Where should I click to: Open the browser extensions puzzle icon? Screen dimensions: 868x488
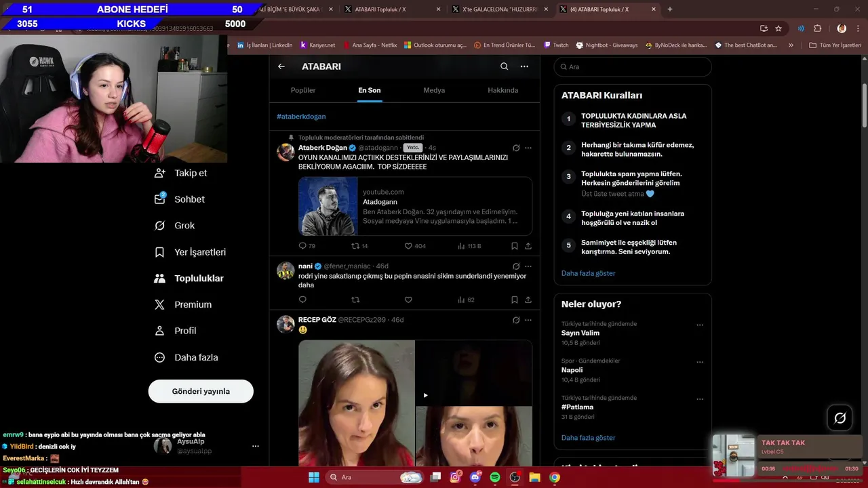(x=817, y=28)
